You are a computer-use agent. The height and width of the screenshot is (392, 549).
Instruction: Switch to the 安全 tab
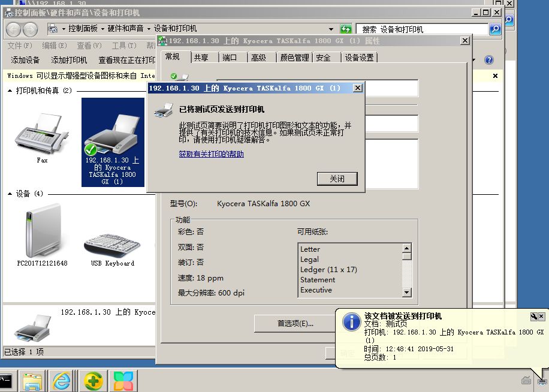point(323,58)
